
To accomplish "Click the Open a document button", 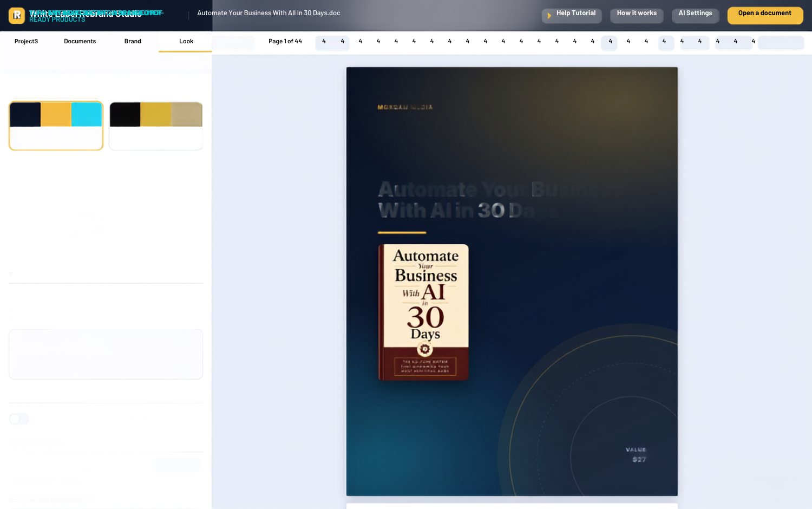I will click(x=765, y=15).
